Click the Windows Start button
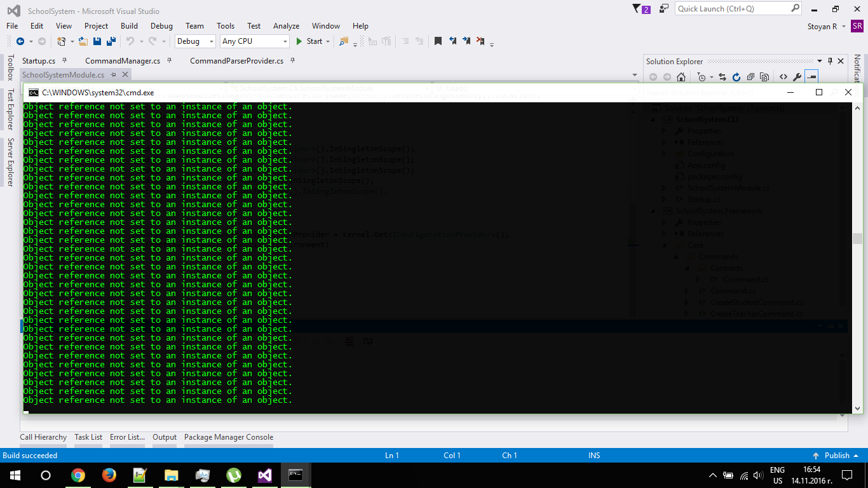The width and height of the screenshot is (868, 488). click(x=15, y=475)
